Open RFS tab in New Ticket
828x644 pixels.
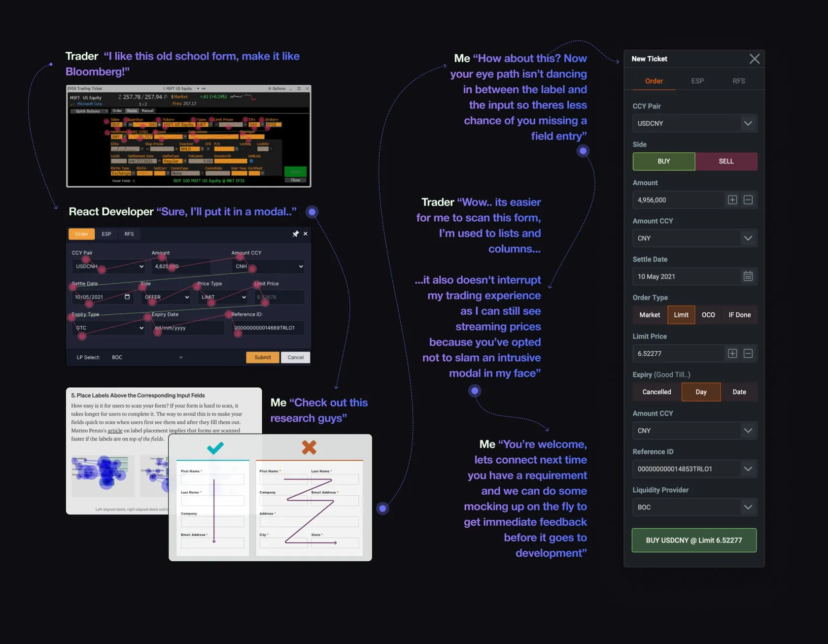click(738, 81)
